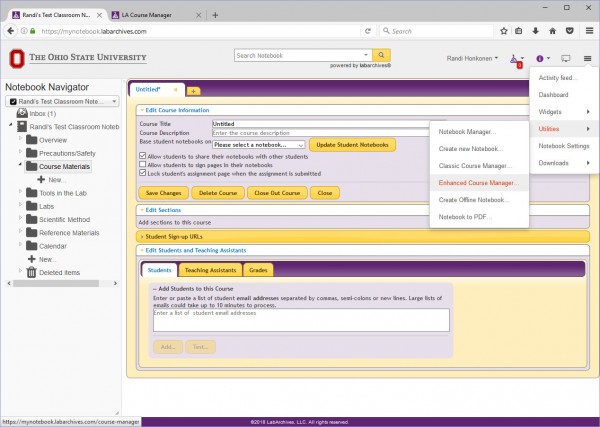Click the Course Title input field
This screenshot has width=600, height=427.
321,124
